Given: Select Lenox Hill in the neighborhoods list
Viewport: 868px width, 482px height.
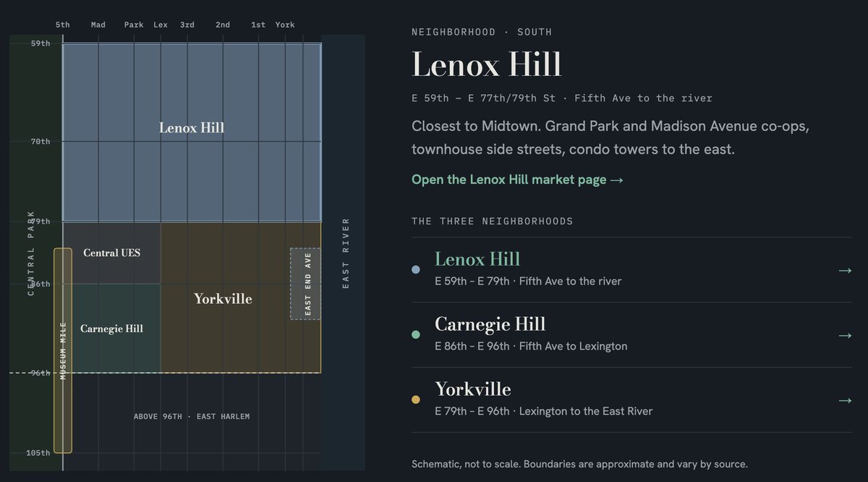Looking at the screenshot, I should click(631, 270).
